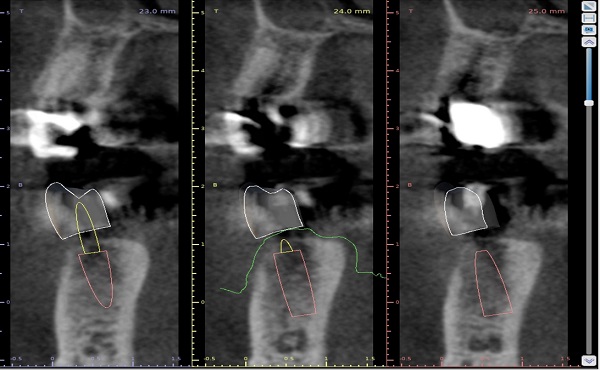Click the white crown outline in 24.0 slice
The height and width of the screenshot is (370, 600).
pyautogui.click(x=272, y=212)
